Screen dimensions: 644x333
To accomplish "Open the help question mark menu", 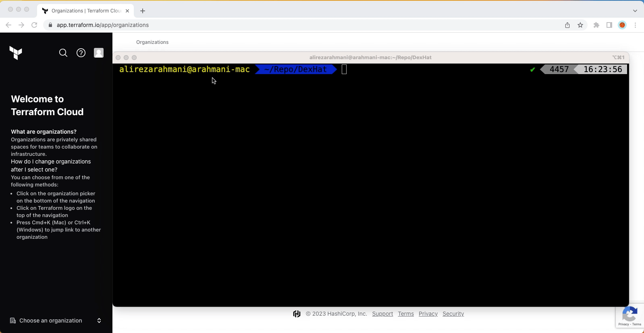I will click(x=81, y=53).
